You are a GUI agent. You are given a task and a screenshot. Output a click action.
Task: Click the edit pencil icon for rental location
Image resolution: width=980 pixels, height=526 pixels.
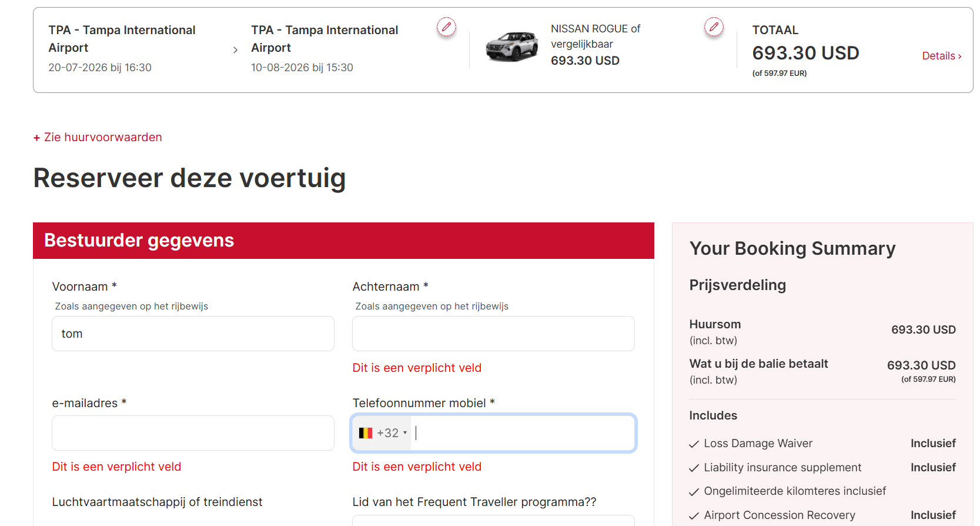point(446,26)
